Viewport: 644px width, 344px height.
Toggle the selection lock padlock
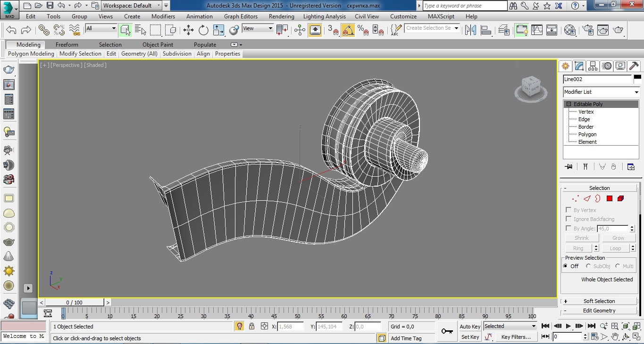251,326
